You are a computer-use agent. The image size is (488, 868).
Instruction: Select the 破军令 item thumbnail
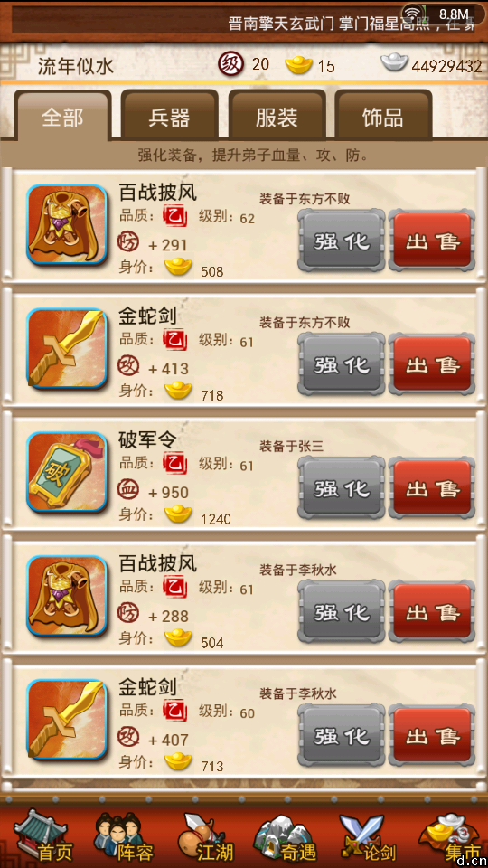[67, 472]
